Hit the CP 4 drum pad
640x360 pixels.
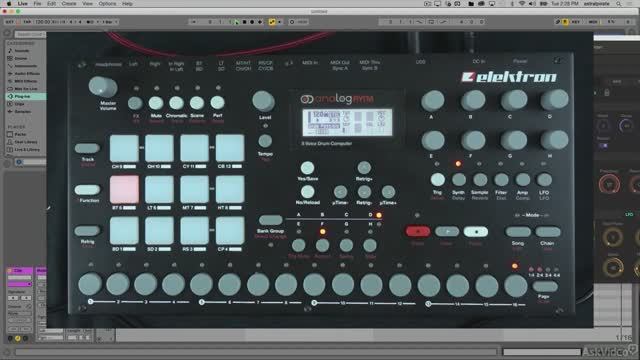tap(230, 231)
